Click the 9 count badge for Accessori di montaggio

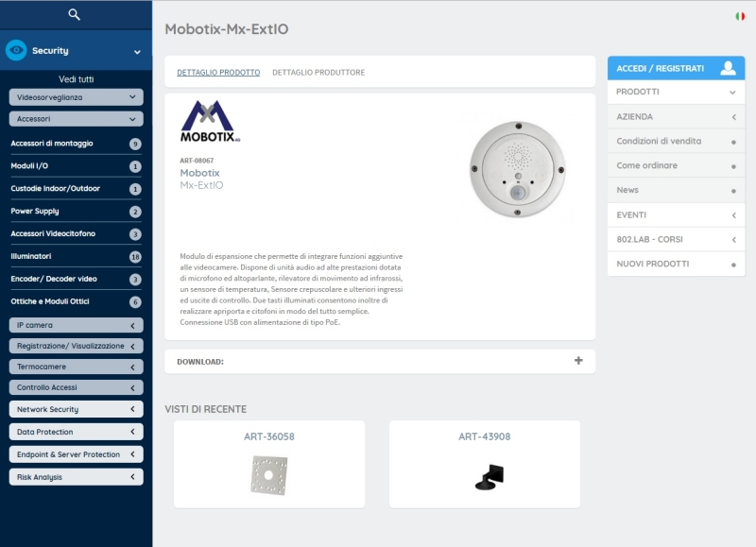pos(135,144)
